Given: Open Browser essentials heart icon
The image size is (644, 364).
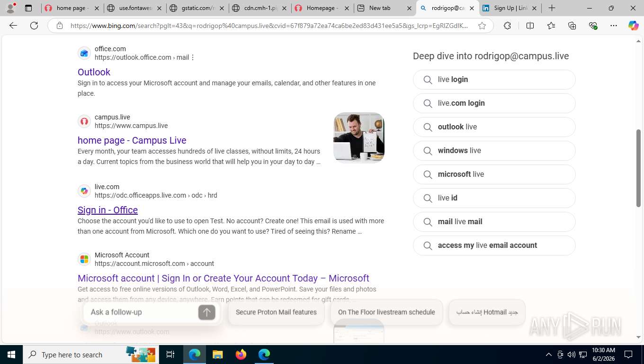Looking at the screenshot, I should [593, 26].
